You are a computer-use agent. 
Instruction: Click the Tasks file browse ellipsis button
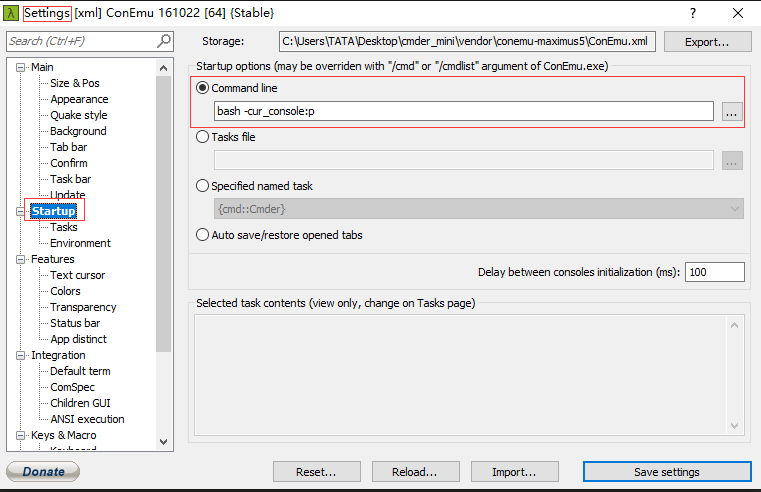(x=732, y=161)
